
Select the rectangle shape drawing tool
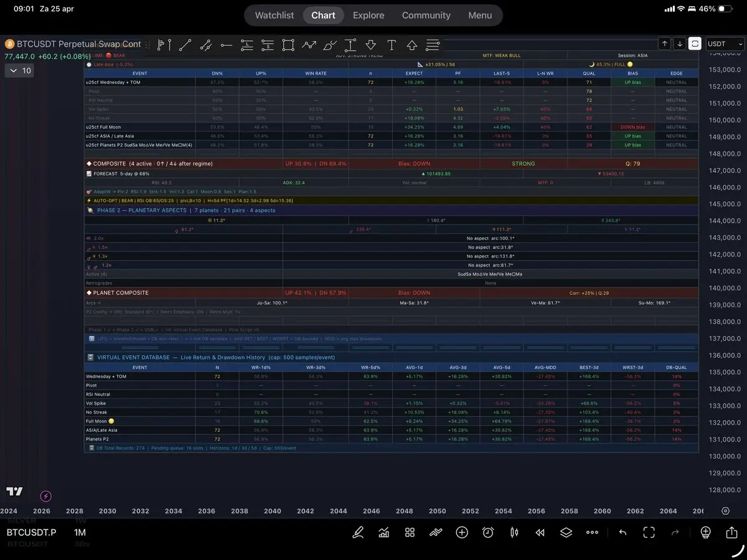288,45
